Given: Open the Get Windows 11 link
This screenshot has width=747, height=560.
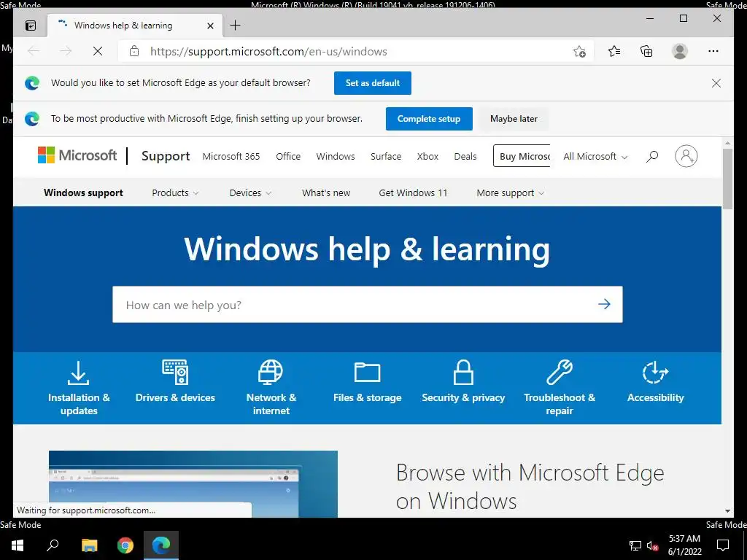Looking at the screenshot, I should (413, 192).
